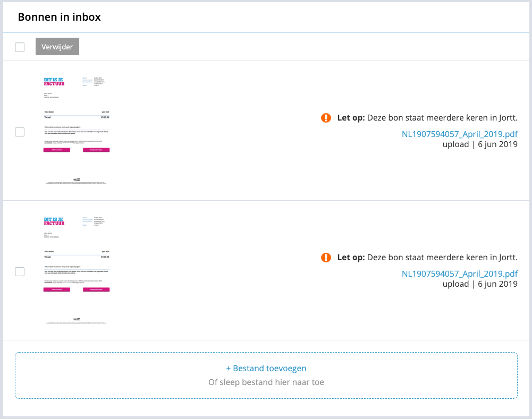Click the Tele2 logo at the bottom of the second receipt
The width and height of the screenshot is (532, 419).
[77, 319]
